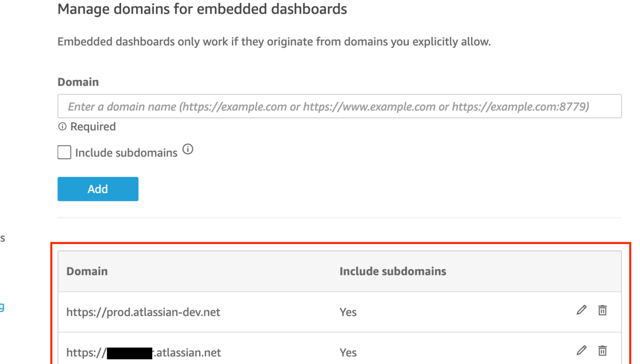Screen dimensions: 640x364
Task: Show info tooltip beside Include subdomains checkbox
Action: 188,149
